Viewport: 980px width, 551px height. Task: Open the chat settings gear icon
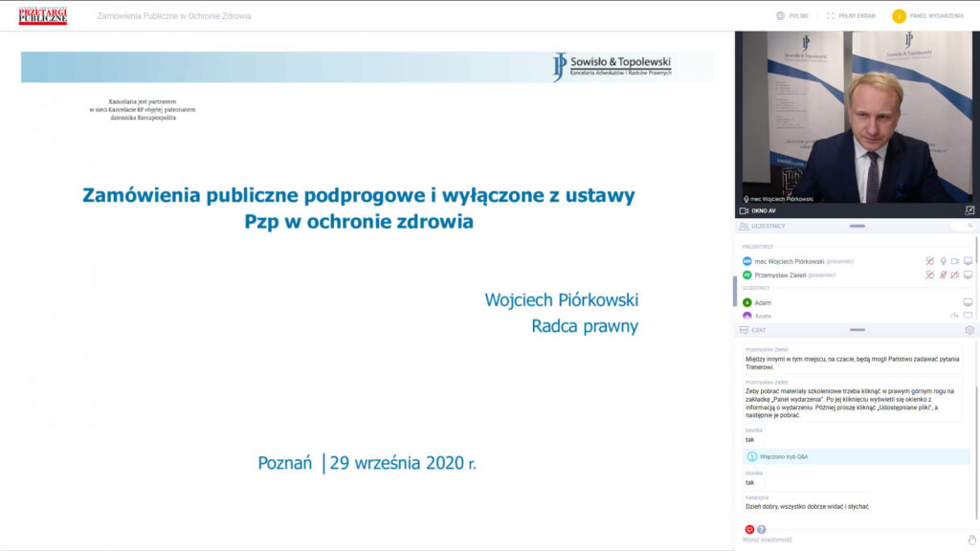[969, 330]
